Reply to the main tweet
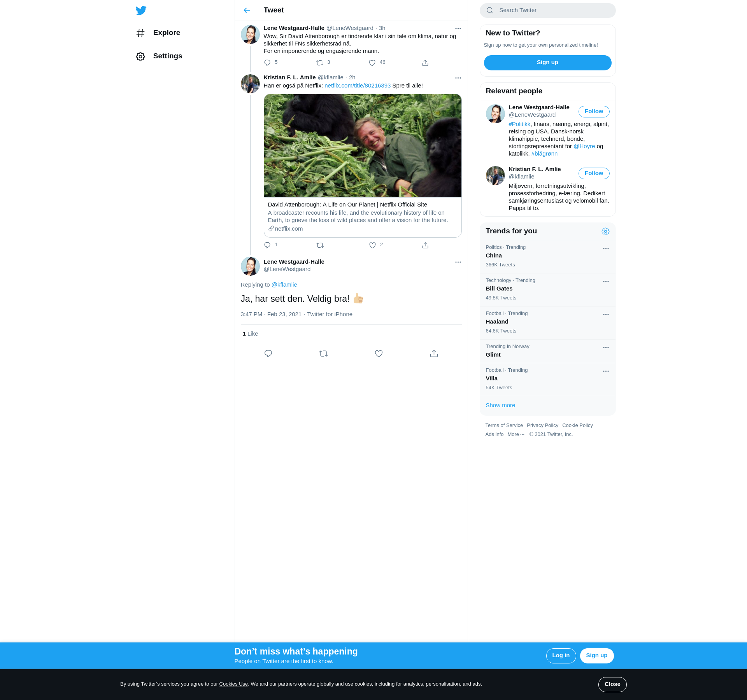Image resolution: width=747 pixels, height=700 pixels. click(268, 353)
